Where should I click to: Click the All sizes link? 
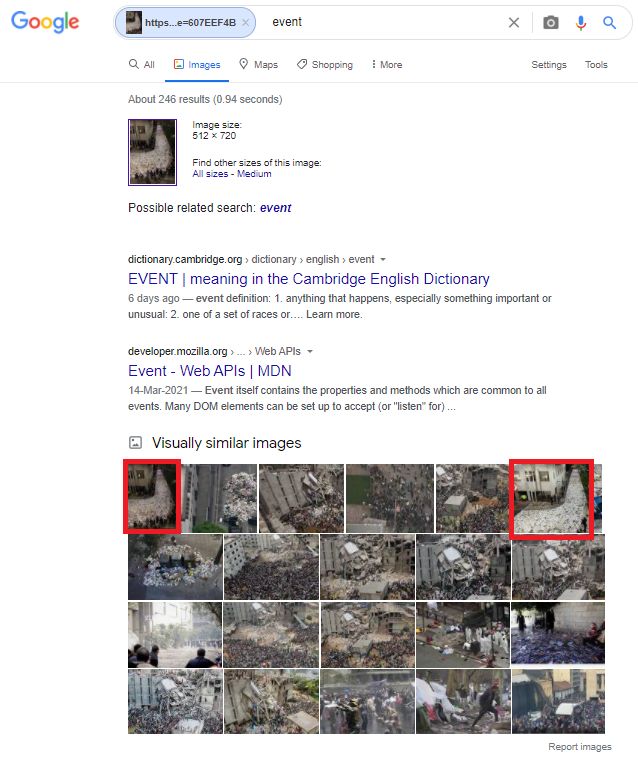[x=211, y=174]
